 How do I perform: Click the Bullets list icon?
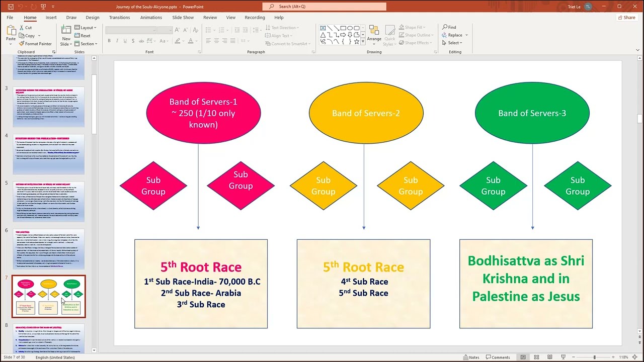point(208,30)
